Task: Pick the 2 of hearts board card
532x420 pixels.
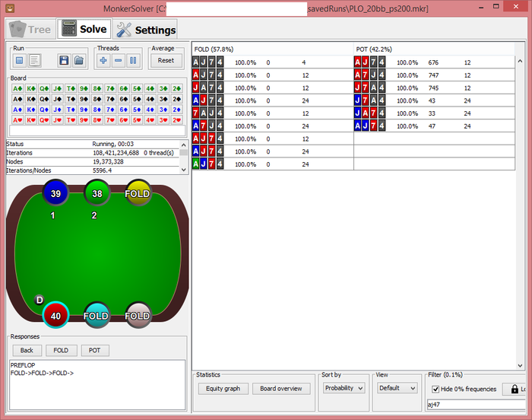Action: 177,120
